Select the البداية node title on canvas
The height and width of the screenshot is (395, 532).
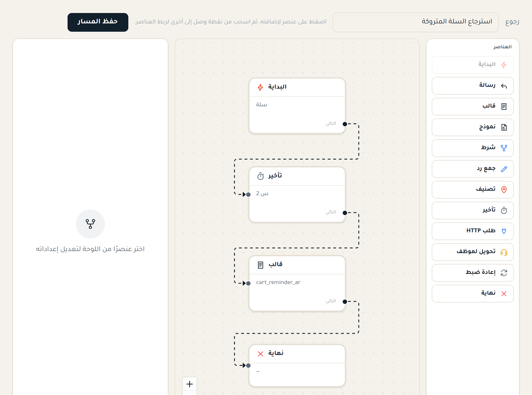coord(277,87)
